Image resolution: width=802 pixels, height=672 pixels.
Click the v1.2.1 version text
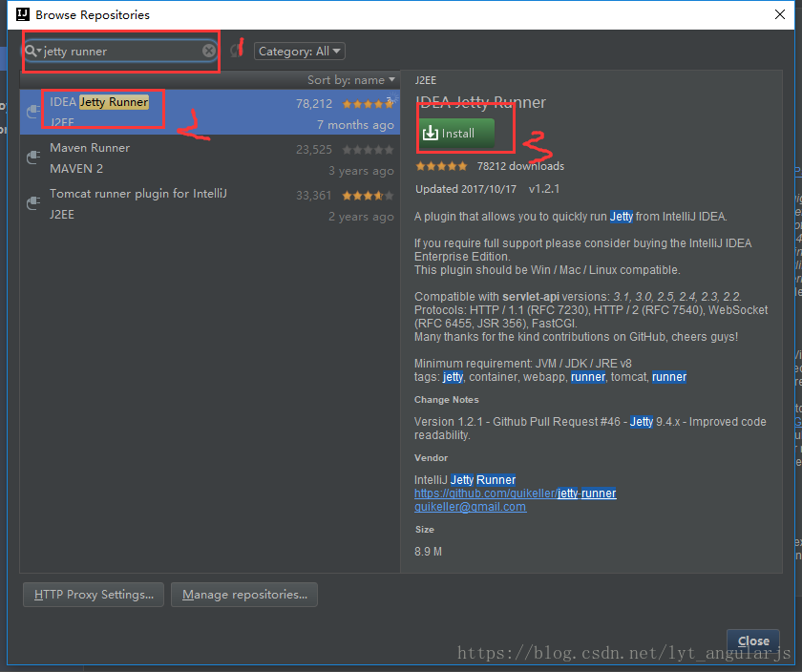(x=544, y=189)
